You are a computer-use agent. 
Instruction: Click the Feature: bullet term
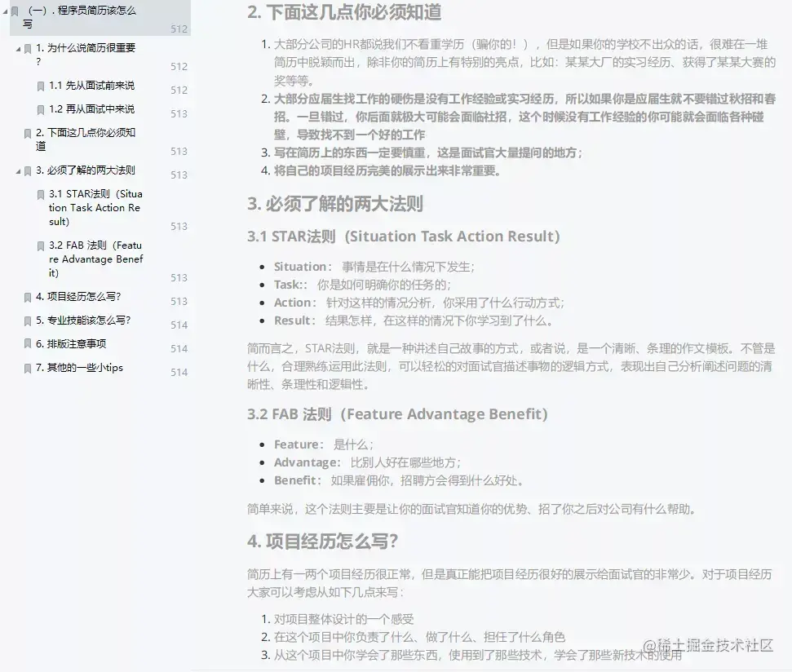[299, 444]
